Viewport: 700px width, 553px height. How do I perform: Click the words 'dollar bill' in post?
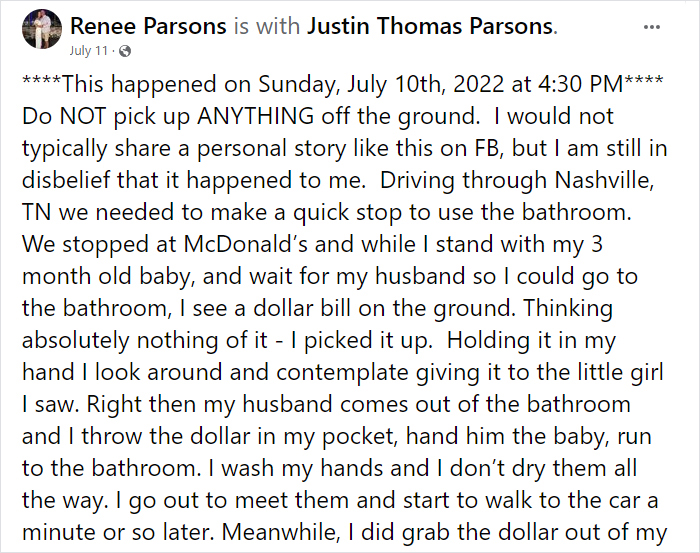coord(302,308)
